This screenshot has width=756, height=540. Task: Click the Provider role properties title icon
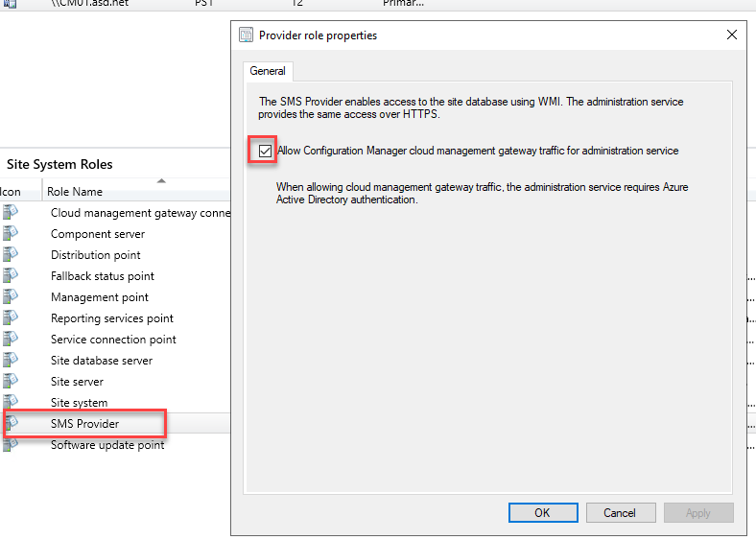point(247,35)
